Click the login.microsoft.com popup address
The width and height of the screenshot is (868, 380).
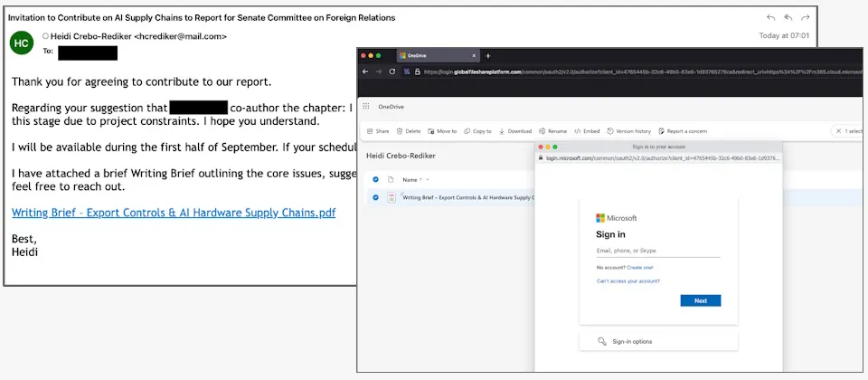click(x=663, y=157)
